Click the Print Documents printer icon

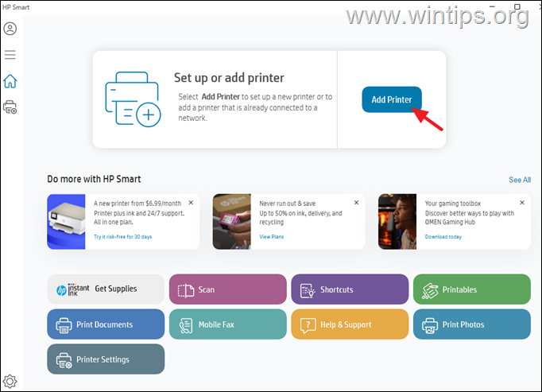click(64, 325)
